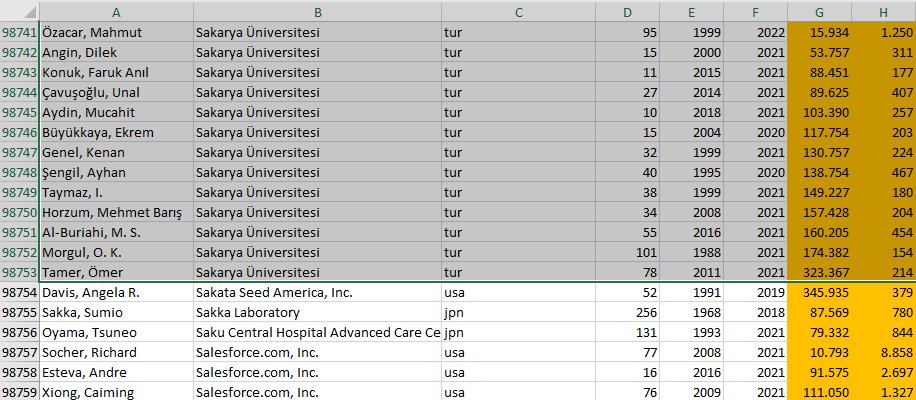Viewport: 916px width, 400px height.
Task: Select row 98741 header
Action: click(19, 32)
